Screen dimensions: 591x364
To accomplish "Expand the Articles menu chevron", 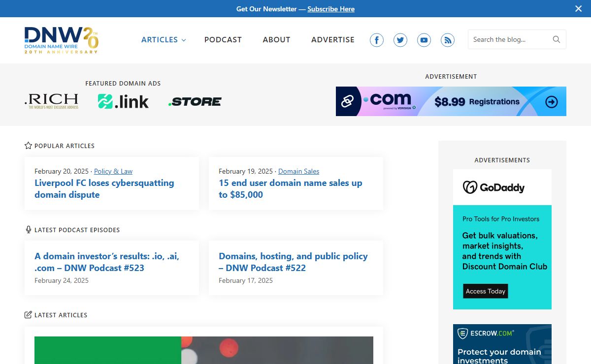I will click(184, 40).
